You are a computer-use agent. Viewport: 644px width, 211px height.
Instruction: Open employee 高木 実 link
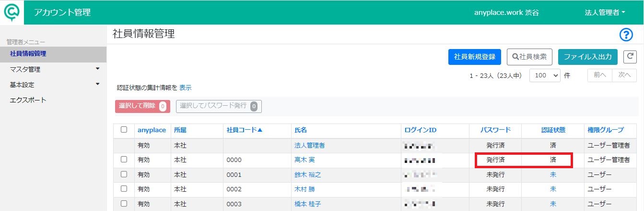point(304,160)
